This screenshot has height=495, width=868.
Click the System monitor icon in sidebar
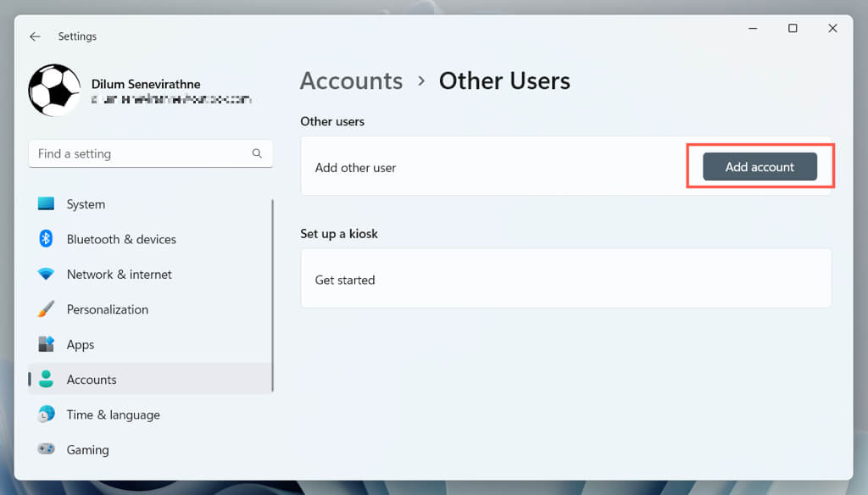coord(46,204)
